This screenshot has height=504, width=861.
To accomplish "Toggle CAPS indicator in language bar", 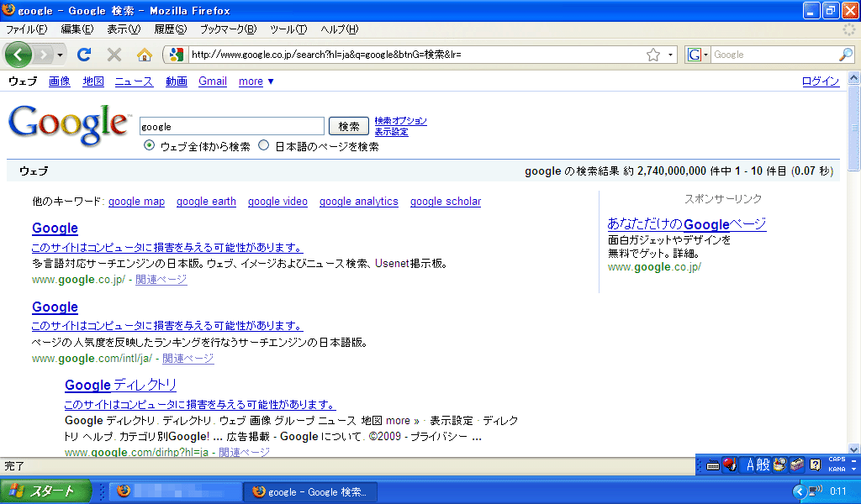I will [837, 459].
